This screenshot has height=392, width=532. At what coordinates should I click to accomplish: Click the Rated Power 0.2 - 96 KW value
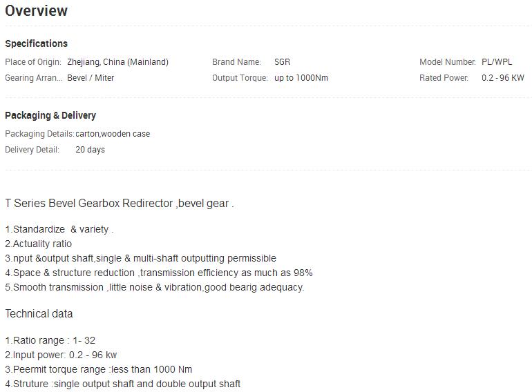[x=503, y=78]
